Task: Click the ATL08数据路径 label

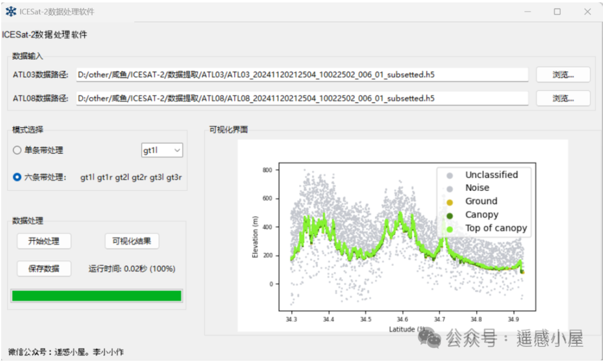Action: (x=40, y=98)
